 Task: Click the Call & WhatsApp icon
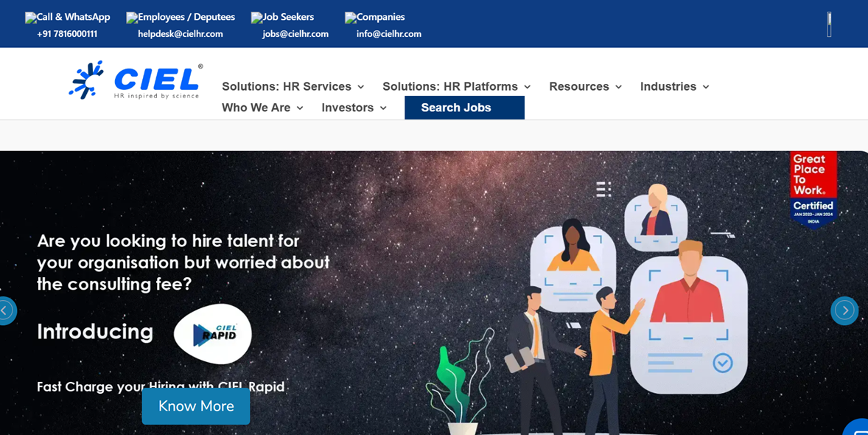coord(31,18)
